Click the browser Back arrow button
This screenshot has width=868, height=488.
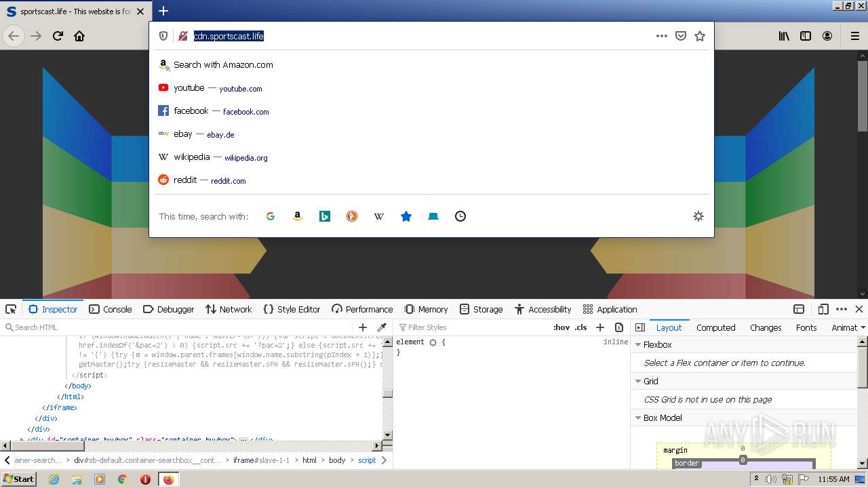click(14, 36)
